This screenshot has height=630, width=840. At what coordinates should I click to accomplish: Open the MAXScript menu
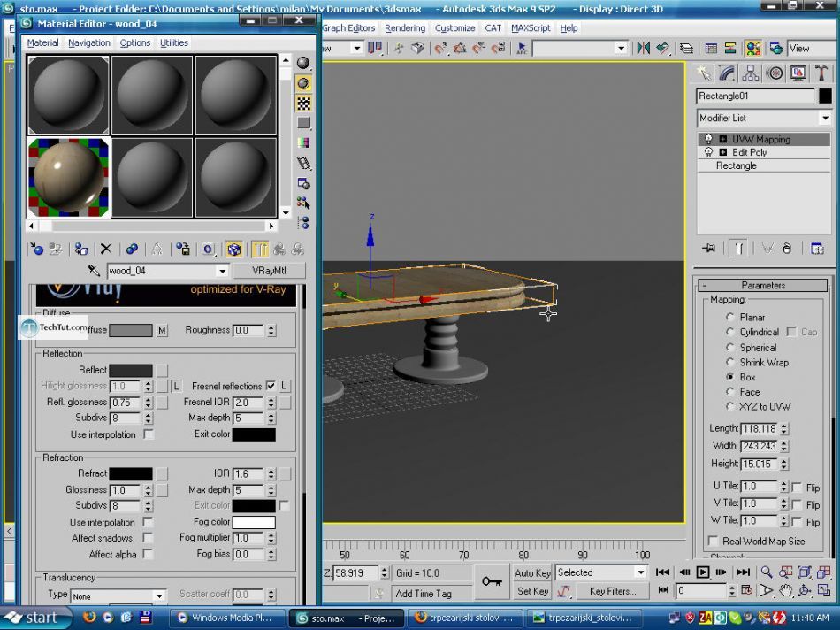coord(531,28)
